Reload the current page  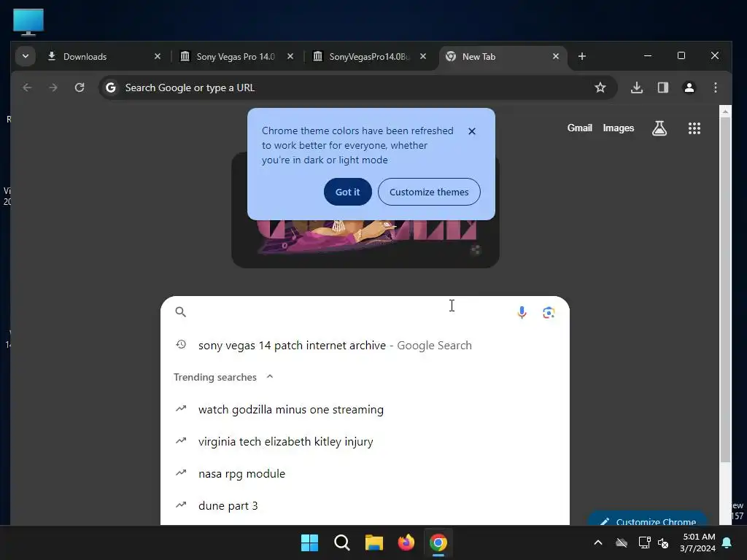pos(80,87)
